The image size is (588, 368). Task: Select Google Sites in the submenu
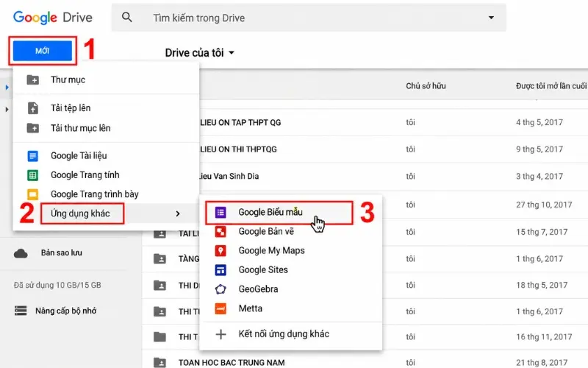[290, 270]
